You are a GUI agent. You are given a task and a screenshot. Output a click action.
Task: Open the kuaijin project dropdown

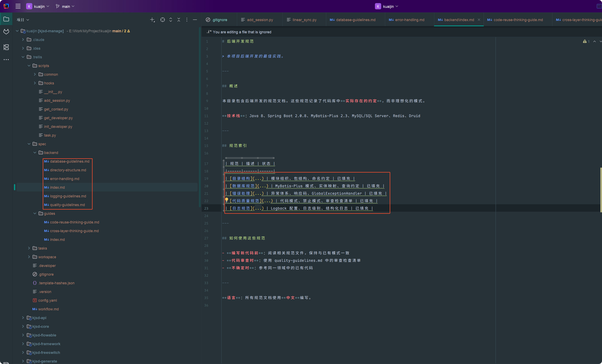38,6
